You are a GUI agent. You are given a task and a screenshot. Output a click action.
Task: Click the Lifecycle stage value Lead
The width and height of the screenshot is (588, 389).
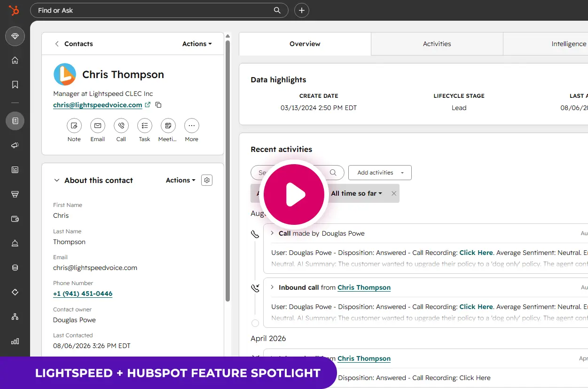(x=459, y=108)
